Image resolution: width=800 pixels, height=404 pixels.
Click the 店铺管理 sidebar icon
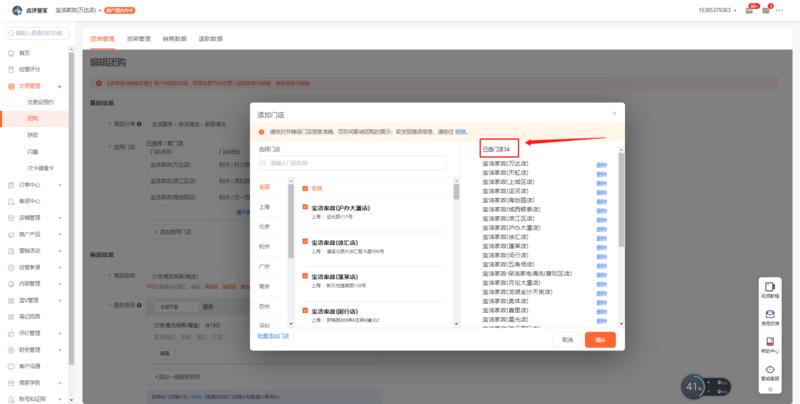tap(11, 218)
